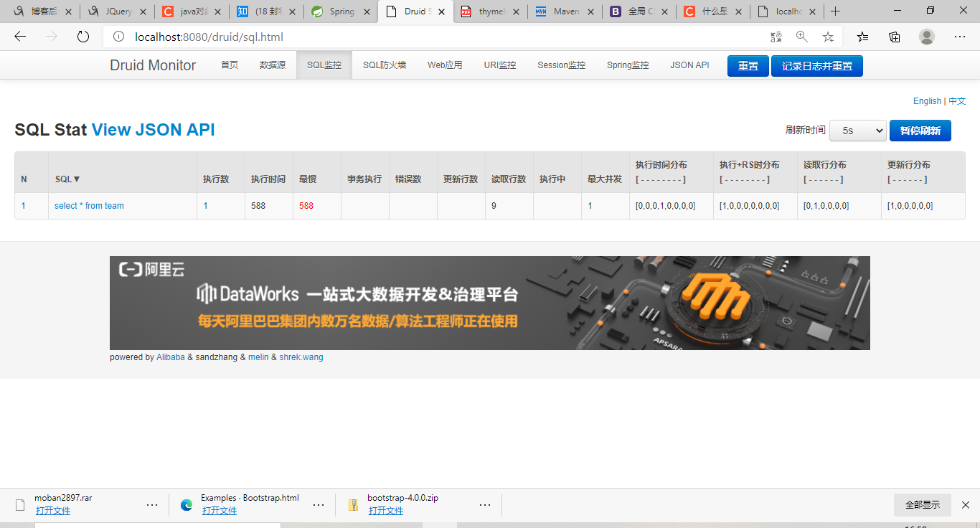980x528 pixels.
Task: Click the red 588 slowest value
Action: point(306,206)
